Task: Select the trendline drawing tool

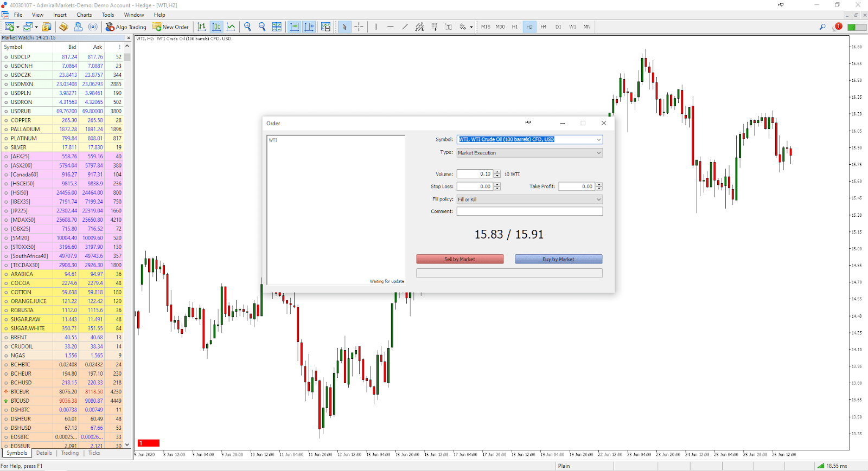Action: [x=405, y=27]
